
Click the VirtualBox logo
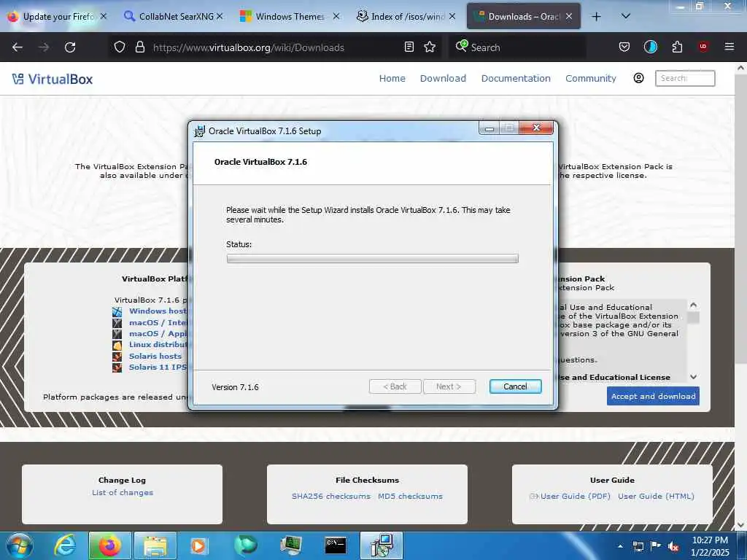pos(53,79)
